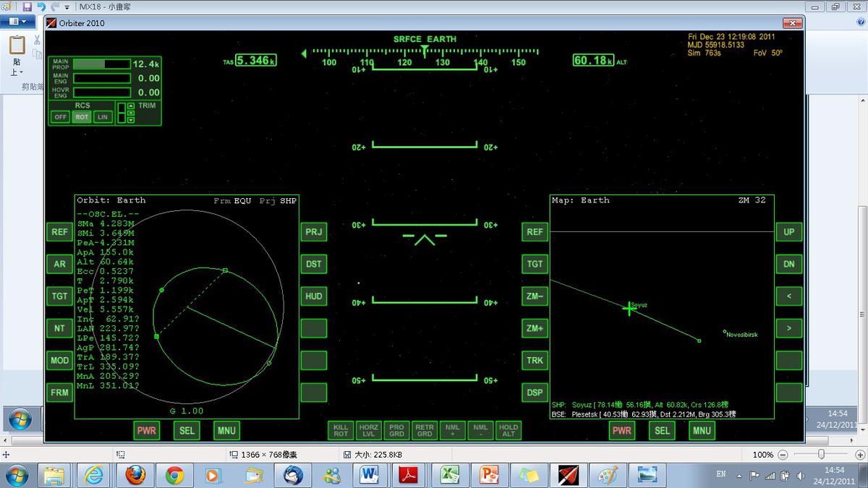The image size is (868, 488).
Task: Click the main propellant level bar
Action: [x=102, y=64]
